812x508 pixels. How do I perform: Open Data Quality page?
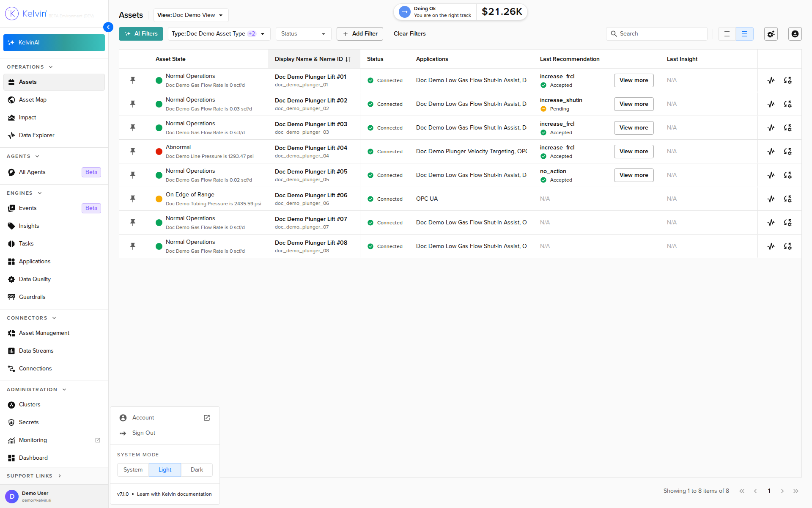(x=54, y=279)
